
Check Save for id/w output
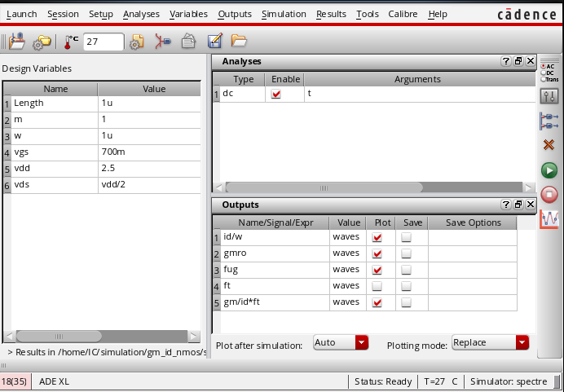coord(406,237)
